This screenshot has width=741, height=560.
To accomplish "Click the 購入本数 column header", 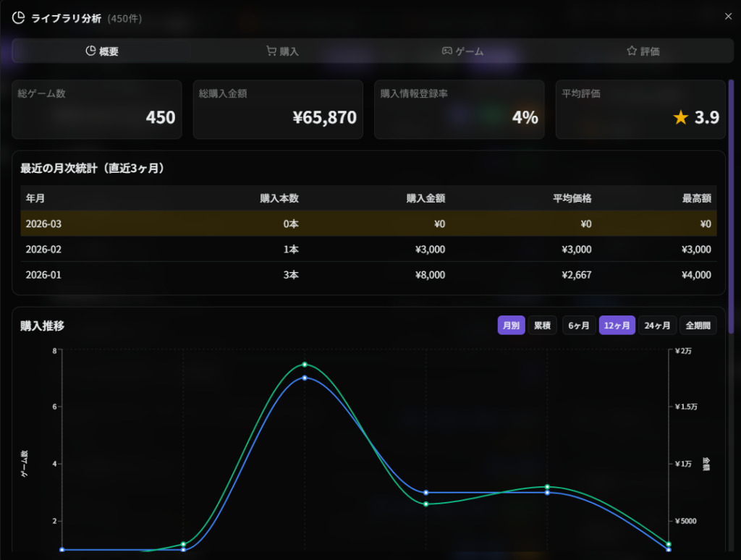I will point(279,198).
